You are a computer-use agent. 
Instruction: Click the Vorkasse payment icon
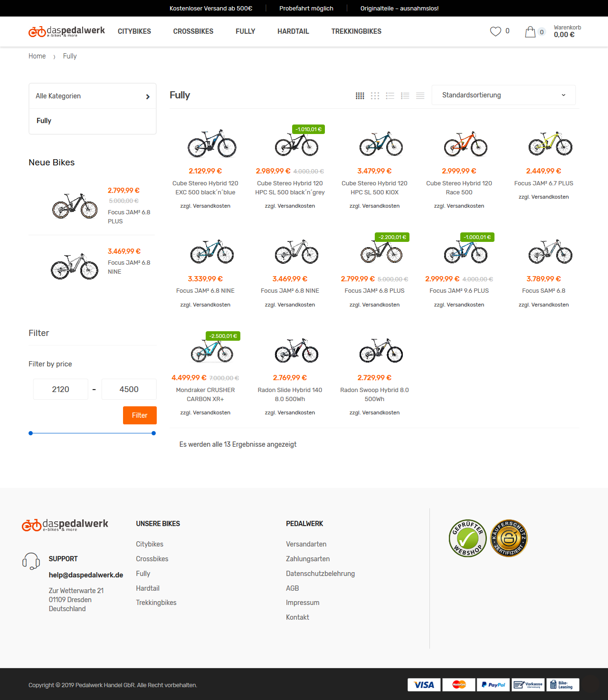(x=528, y=685)
